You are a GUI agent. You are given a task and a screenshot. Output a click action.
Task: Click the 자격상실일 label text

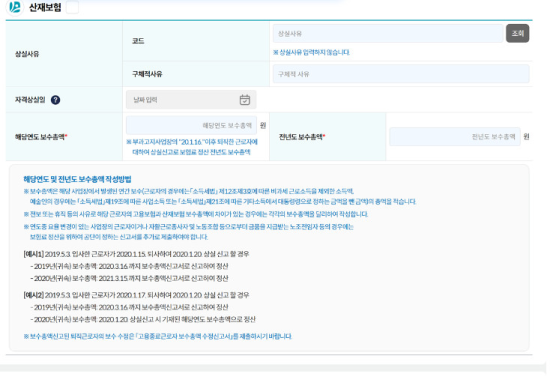[30, 100]
